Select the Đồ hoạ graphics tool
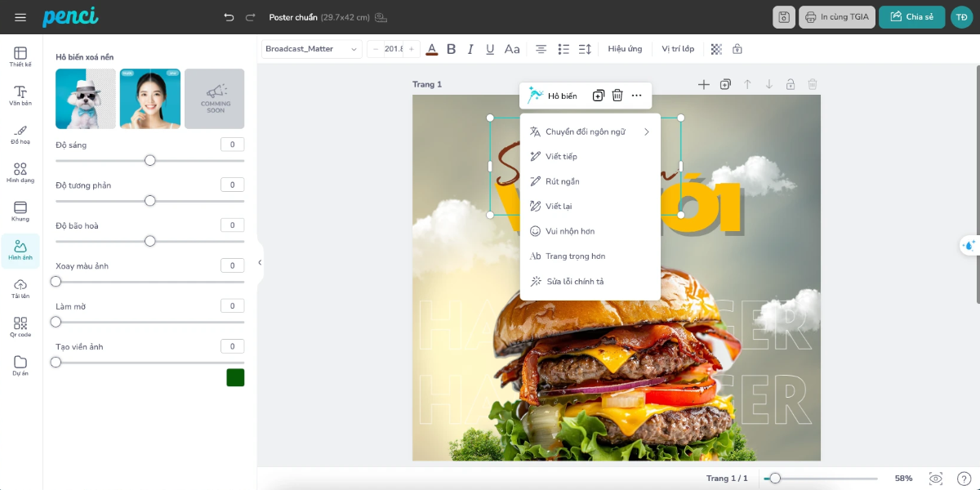Screen dimensions: 980x490 (20, 135)
